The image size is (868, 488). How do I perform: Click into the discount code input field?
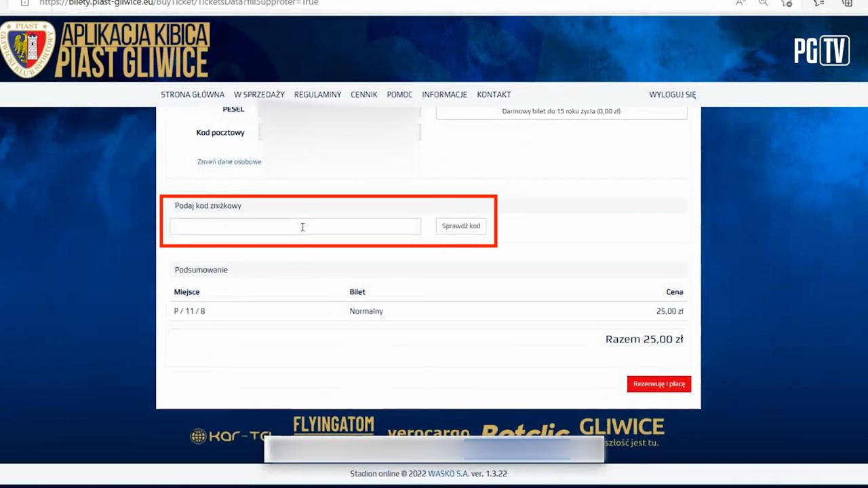(x=295, y=226)
